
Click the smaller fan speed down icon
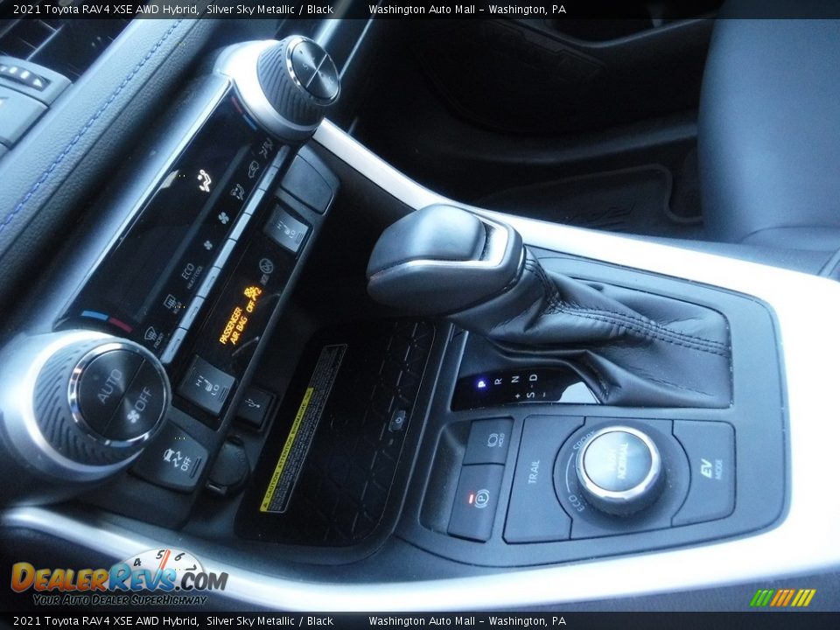pos(208,245)
